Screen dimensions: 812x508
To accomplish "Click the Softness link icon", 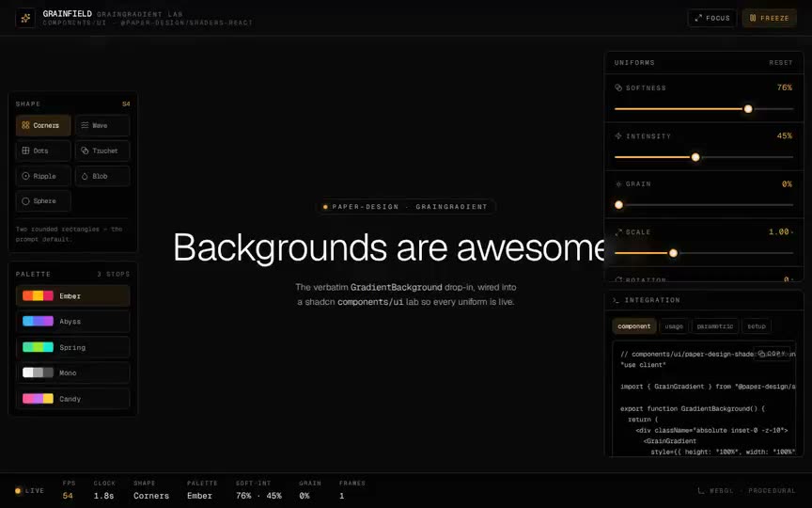I will (x=618, y=87).
